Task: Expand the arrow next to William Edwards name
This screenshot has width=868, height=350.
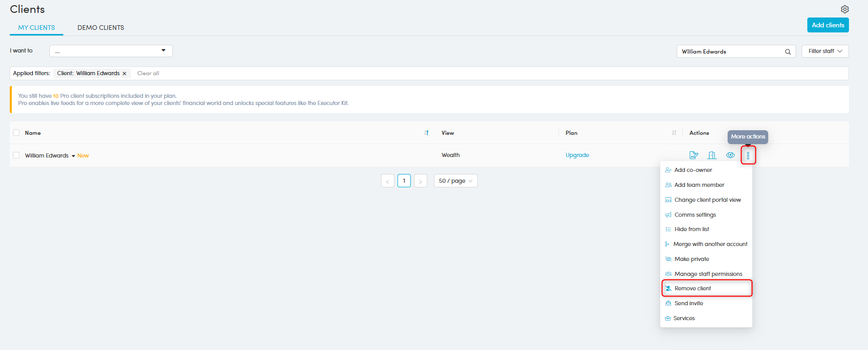Action: pos(73,155)
